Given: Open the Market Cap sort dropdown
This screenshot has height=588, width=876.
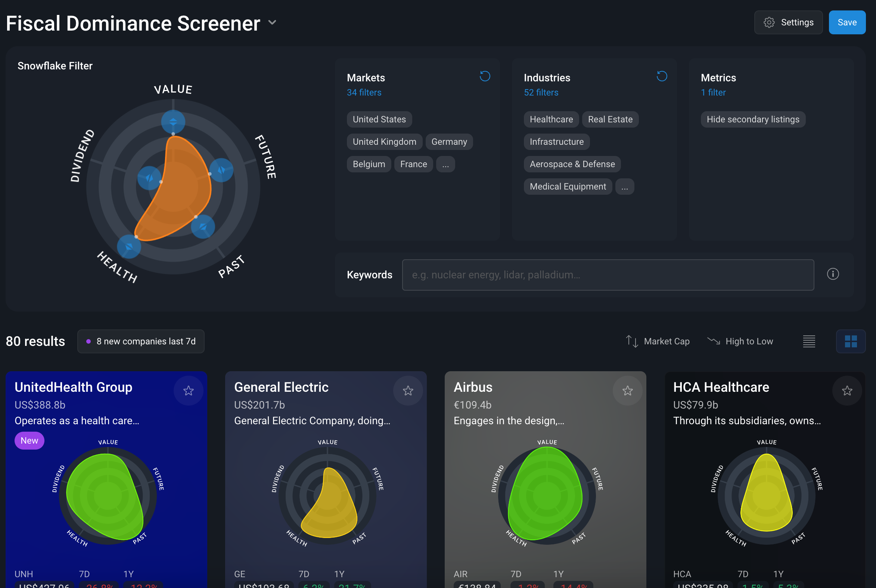Looking at the screenshot, I should pos(658,341).
